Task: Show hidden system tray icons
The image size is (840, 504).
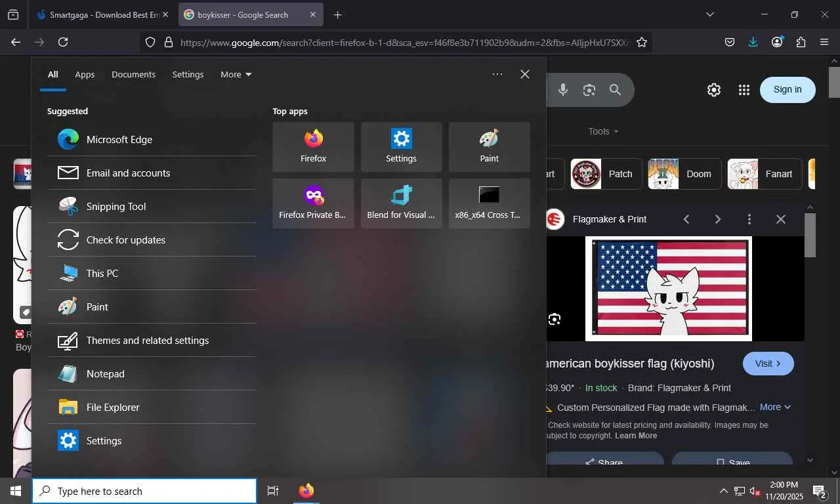Action: 724,491
